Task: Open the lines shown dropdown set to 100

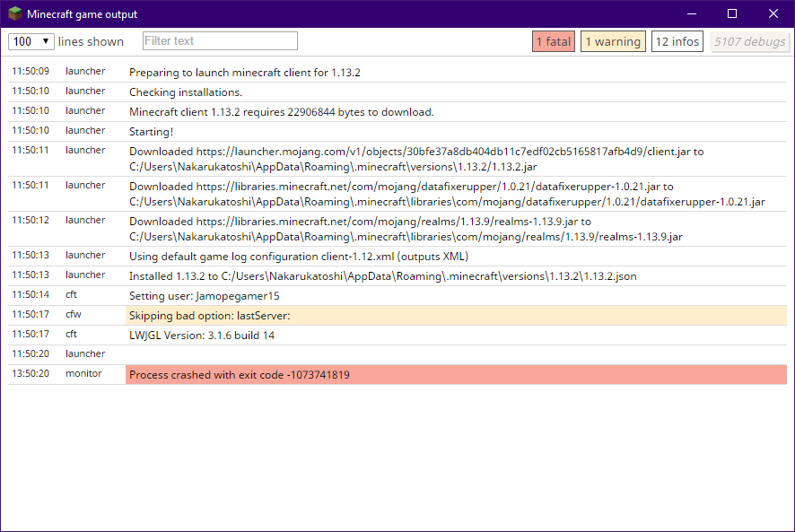Action: [31, 41]
